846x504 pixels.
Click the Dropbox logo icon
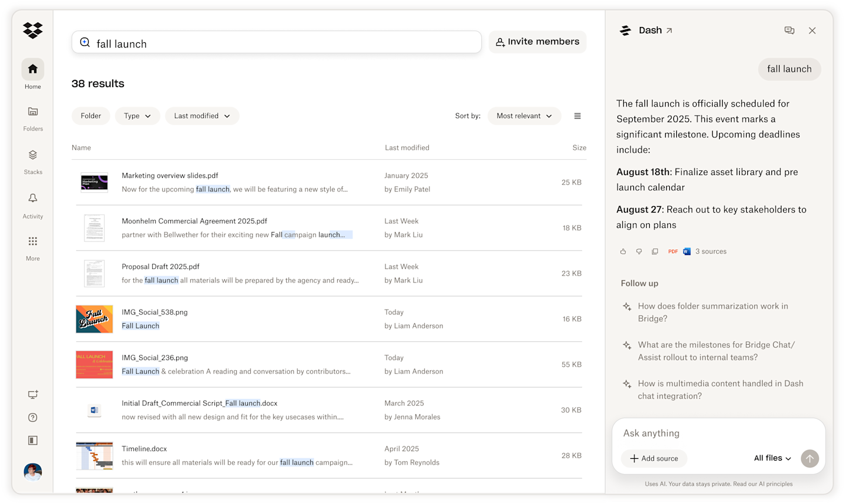pyautogui.click(x=33, y=30)
